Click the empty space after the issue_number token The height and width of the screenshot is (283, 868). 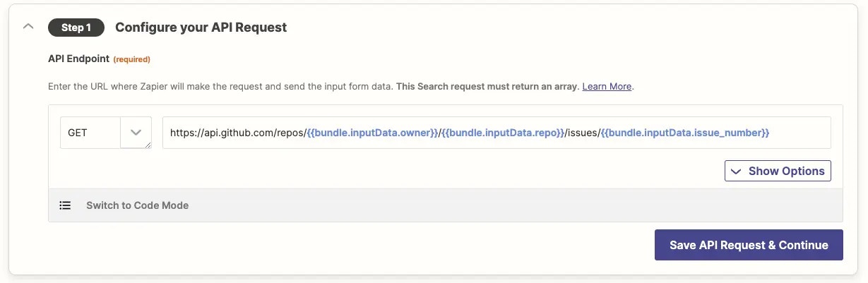[x=799, y=132]
